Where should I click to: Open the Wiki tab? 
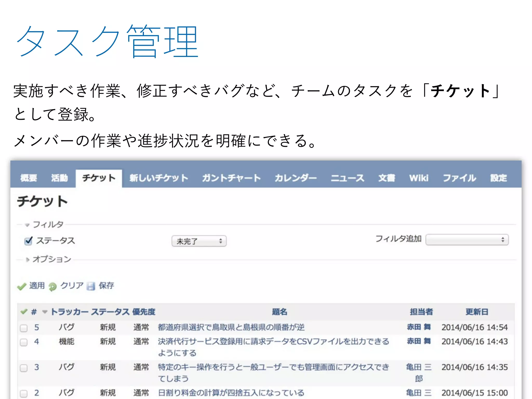(419, 178)
